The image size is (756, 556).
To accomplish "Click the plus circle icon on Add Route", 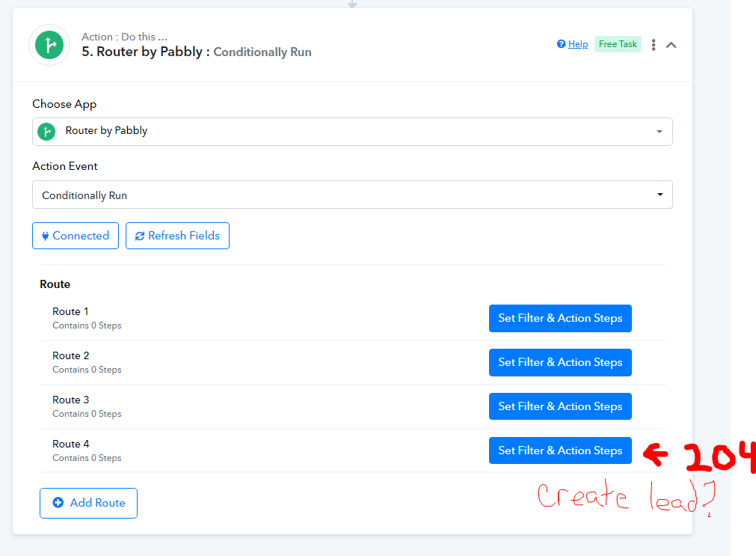I will (58, 502).
